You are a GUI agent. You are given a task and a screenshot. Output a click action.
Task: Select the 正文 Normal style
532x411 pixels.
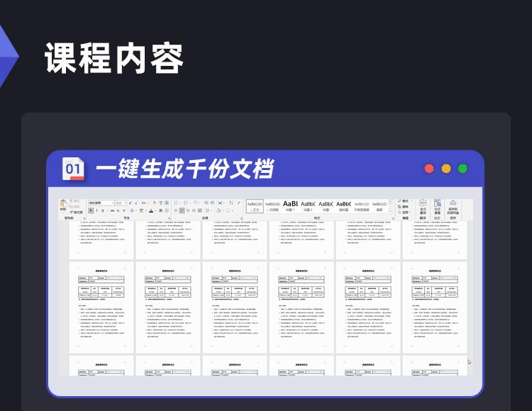point(255,206)
